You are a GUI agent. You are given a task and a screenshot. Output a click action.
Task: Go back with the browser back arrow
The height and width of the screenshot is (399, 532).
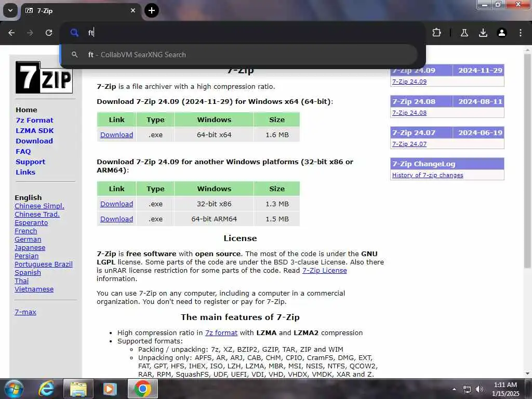click(11, 33)
